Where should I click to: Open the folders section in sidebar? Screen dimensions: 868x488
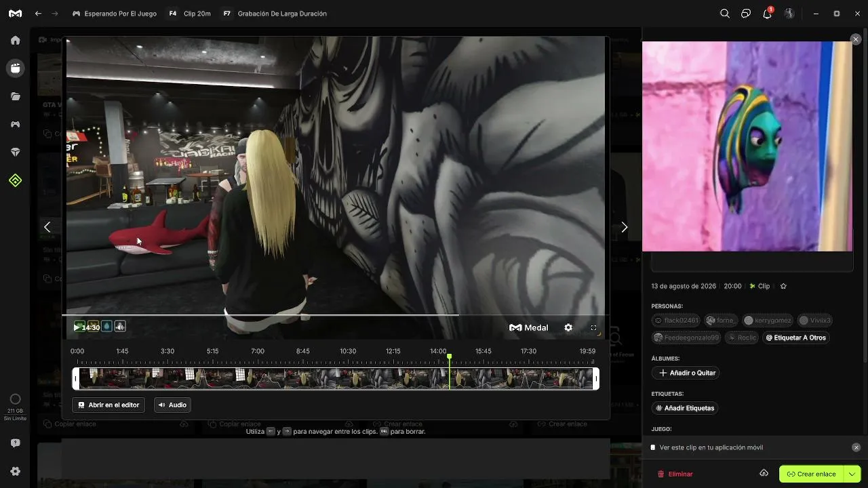pyautogui.click(x=15, y=96)
